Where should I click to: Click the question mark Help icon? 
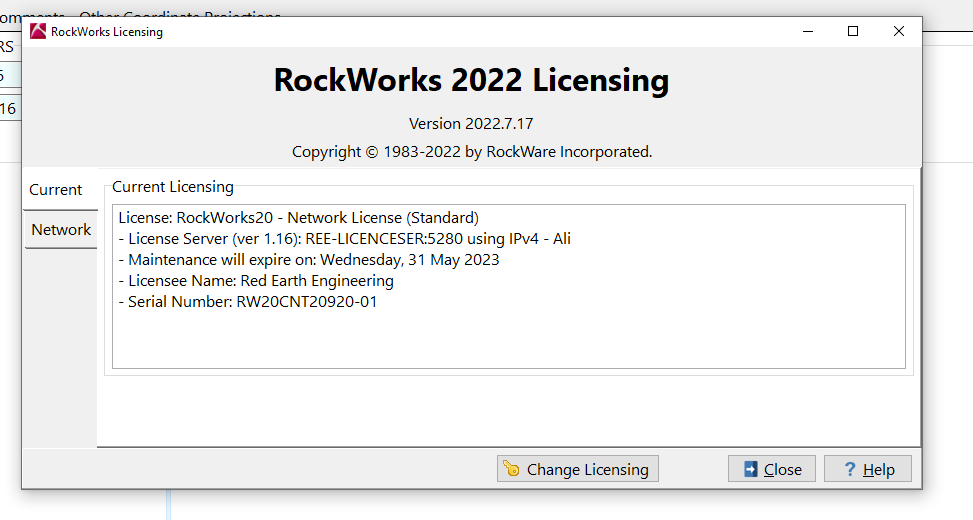tap(850, 469)
